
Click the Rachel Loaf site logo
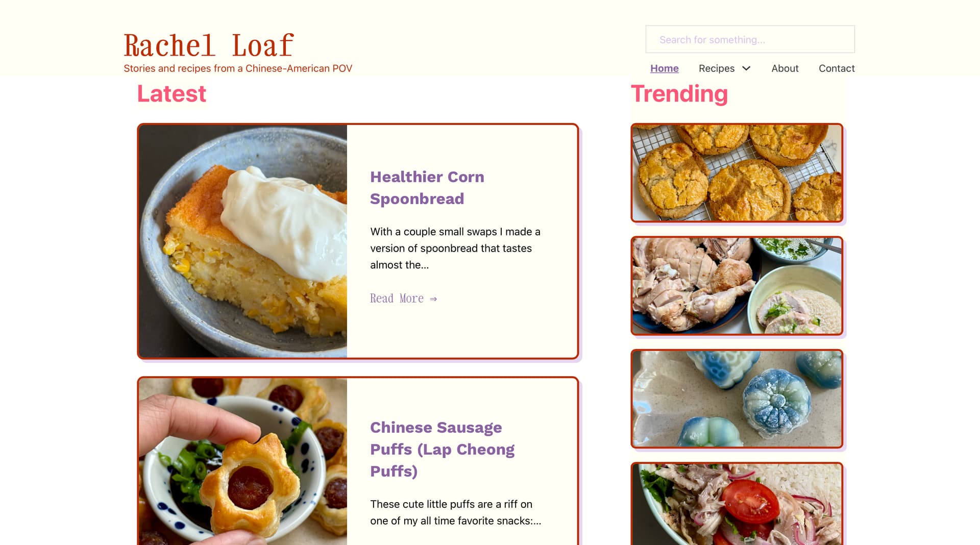click(209, 45)
